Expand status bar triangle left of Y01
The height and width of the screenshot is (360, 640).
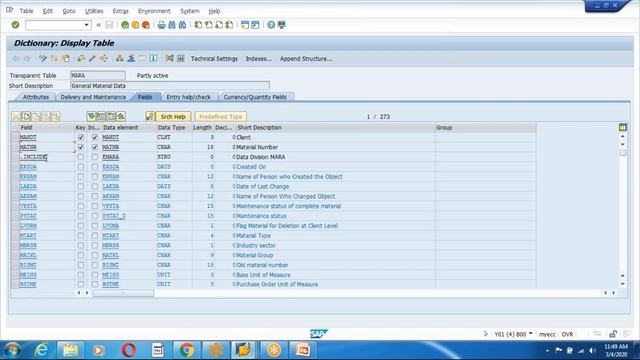[486, 333]
